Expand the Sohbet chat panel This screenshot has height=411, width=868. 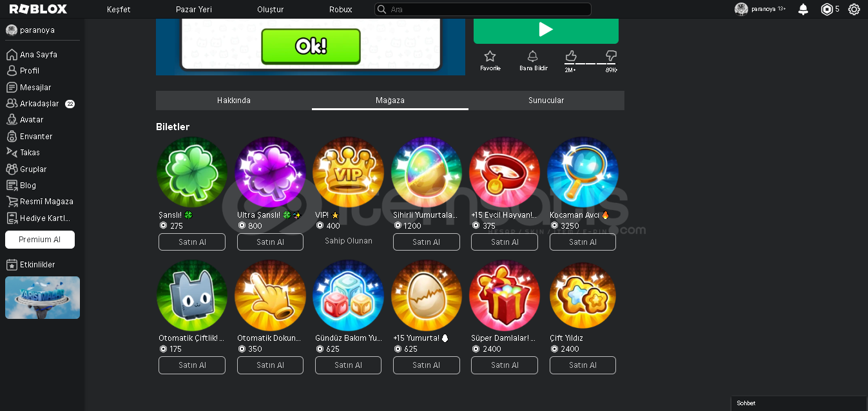799,403
